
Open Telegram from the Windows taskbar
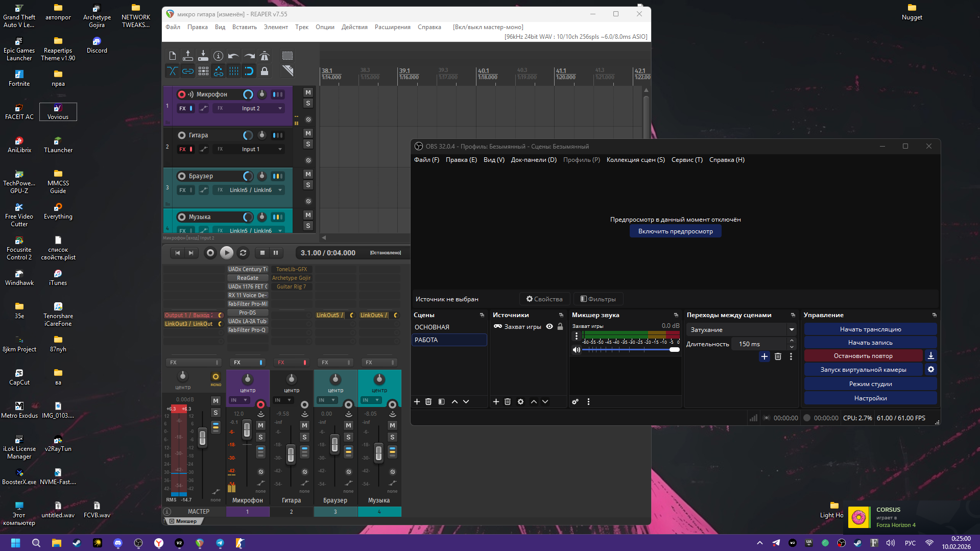(220, 543)
